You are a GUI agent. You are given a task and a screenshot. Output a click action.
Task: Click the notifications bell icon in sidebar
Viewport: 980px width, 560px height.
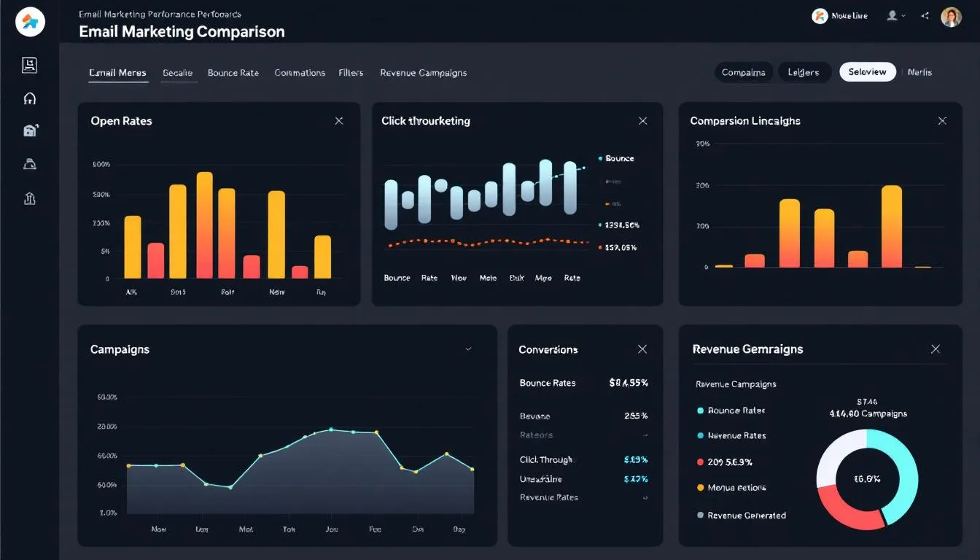[x=29, y=163]
